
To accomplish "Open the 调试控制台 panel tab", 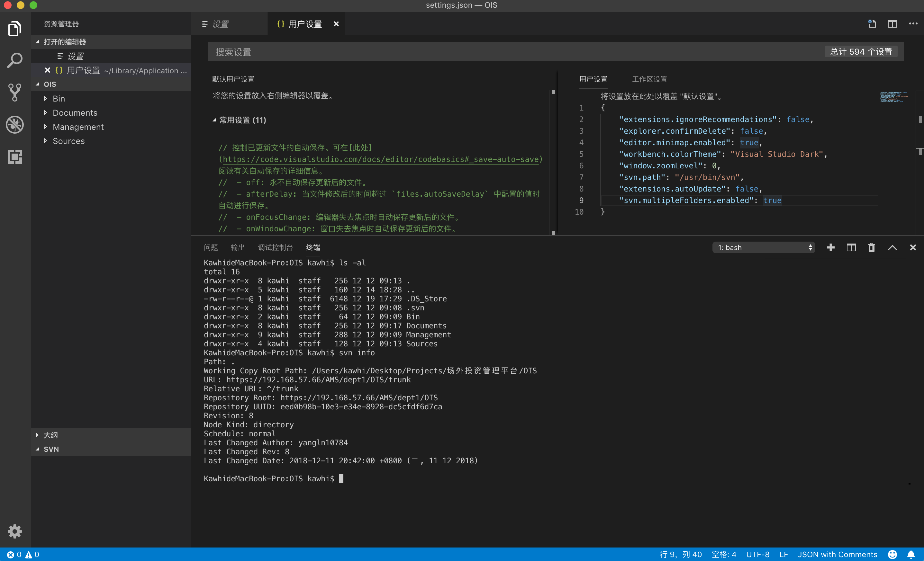I will point(275,247).
